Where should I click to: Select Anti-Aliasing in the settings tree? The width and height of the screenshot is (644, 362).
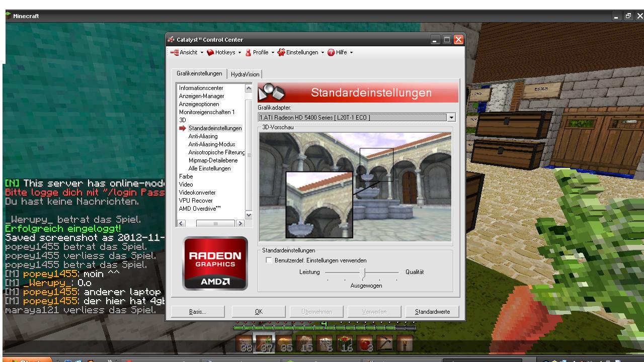pos(203,136)
